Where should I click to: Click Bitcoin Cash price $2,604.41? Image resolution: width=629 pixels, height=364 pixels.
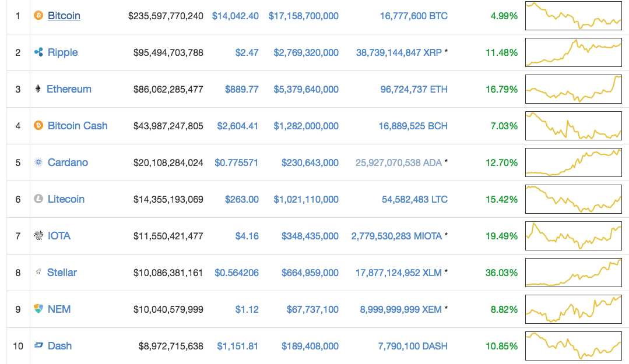coord(237,126)
